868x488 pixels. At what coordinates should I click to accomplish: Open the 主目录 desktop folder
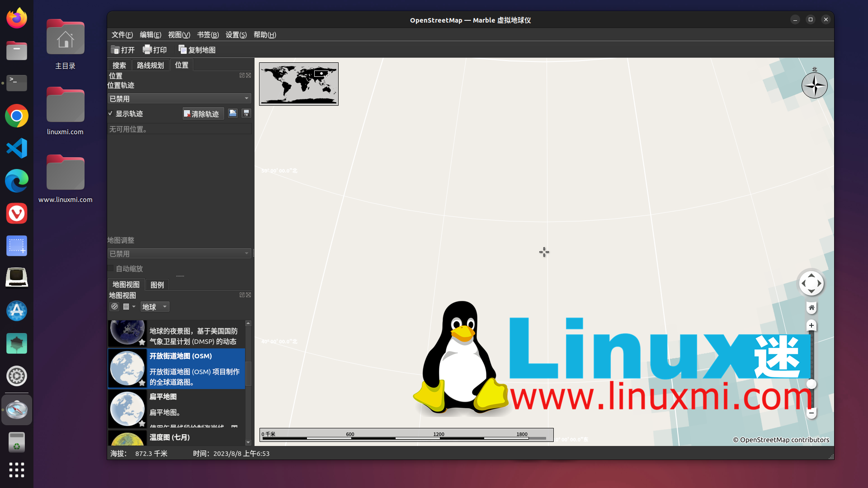coord(65,44)
